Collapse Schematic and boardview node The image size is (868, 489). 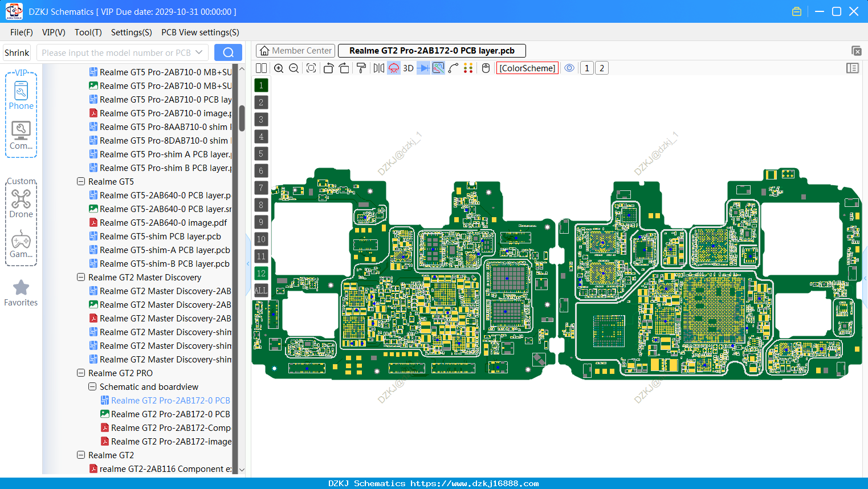tap(92, 386)
